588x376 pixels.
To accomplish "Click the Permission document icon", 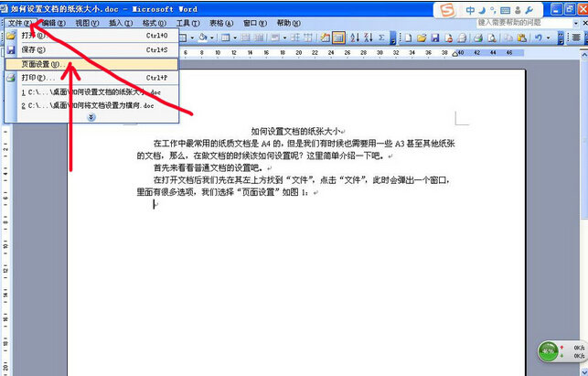I will (448, 38).
